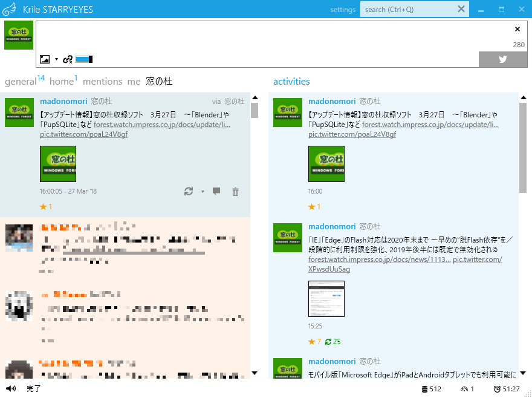Mute sound via the speaker icon
The image size is (532, 398).
click(x=10, y=389)
